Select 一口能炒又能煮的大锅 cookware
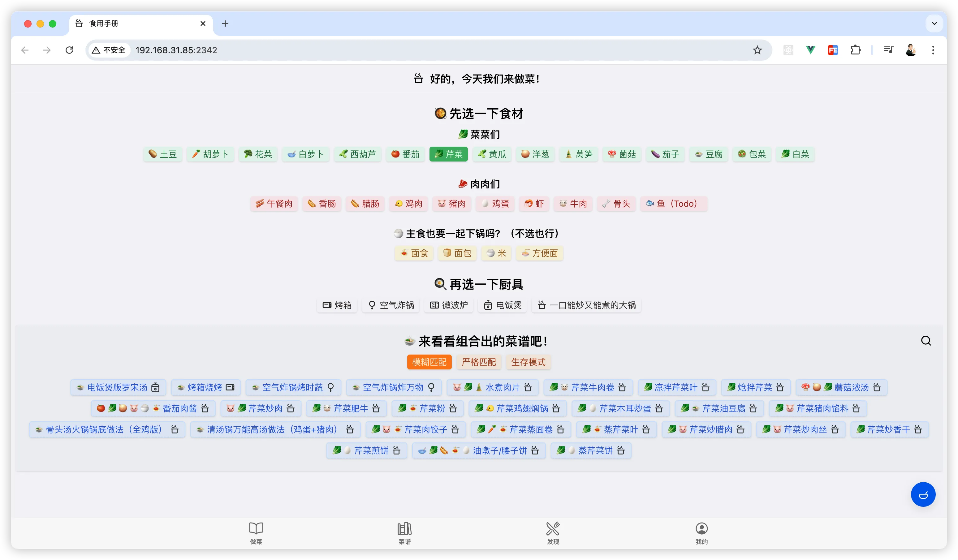Viewport: 958px width, 560px height. 586,305
